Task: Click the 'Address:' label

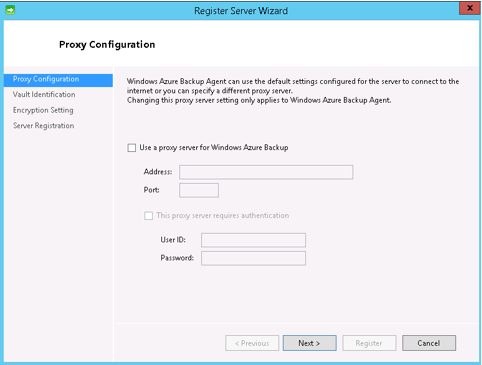Action: [158, 172]
